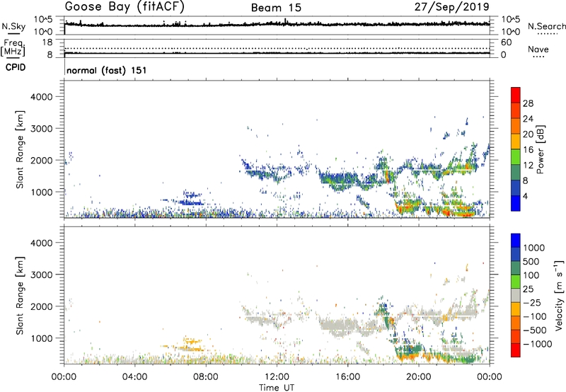
Task: Click the '16:00' time tick label
Action: click(348, 377)
